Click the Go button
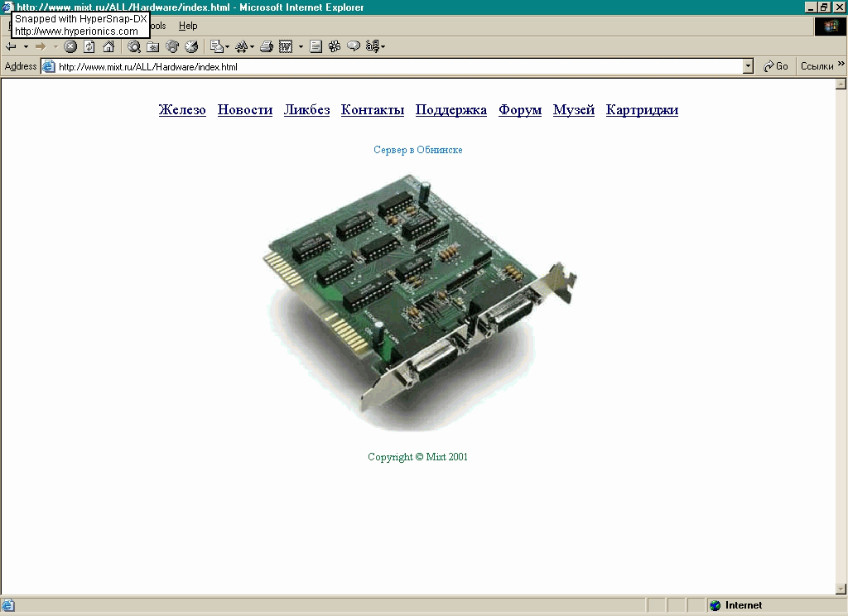 [775, 66]
